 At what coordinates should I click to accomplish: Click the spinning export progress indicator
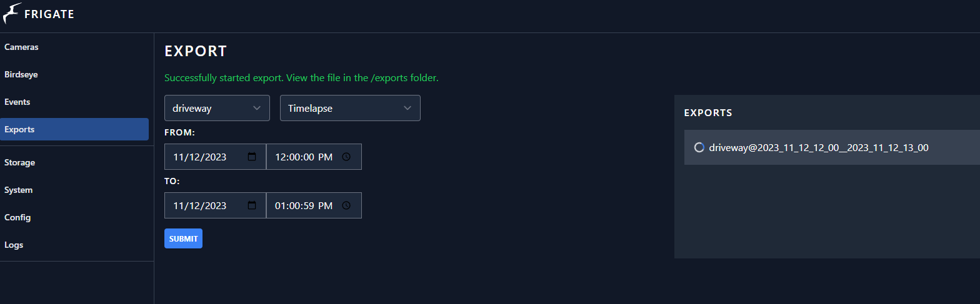699,147
